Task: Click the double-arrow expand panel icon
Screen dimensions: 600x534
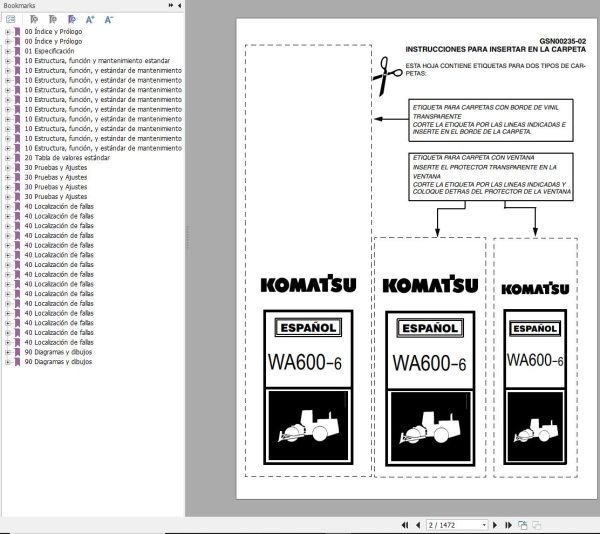Action: pos(171,5)
